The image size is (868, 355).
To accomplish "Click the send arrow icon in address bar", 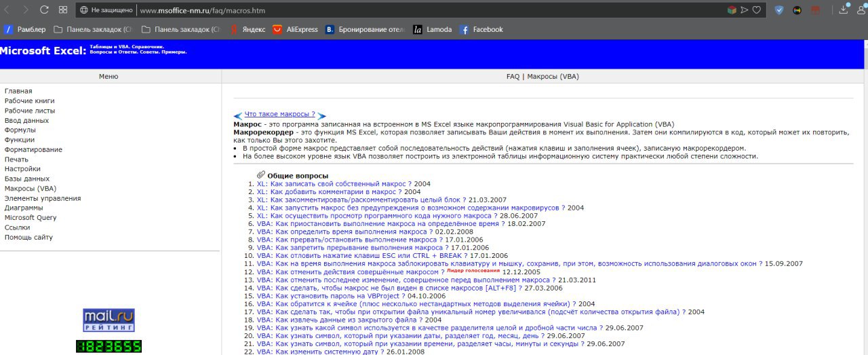I will pos(744,10).
